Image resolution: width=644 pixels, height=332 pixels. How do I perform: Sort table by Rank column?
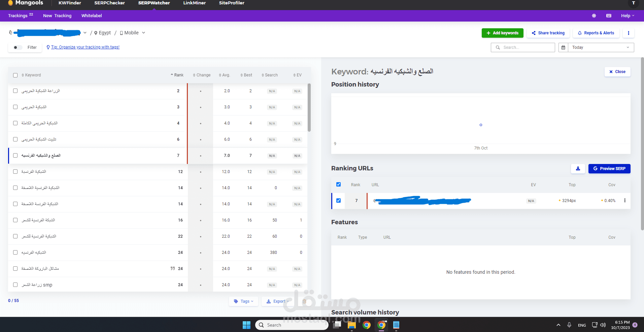tap(177, 75)
